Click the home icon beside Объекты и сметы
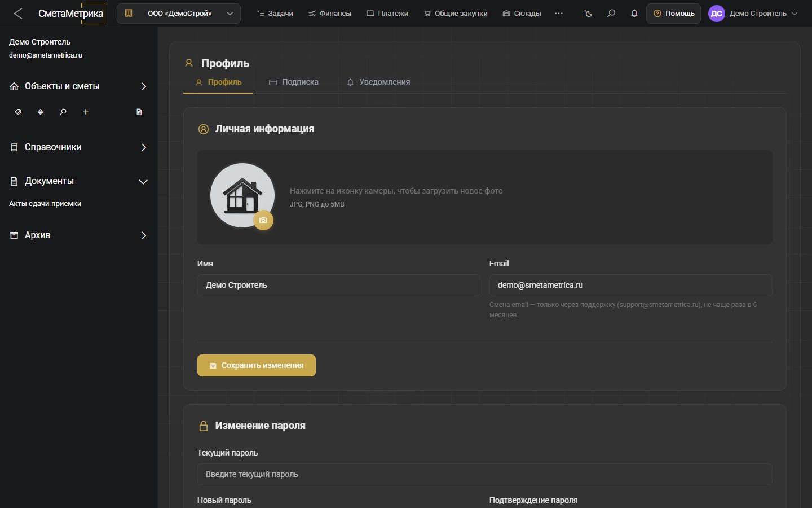812x508 pixels. pyautogui.click(x=14, y=86)
